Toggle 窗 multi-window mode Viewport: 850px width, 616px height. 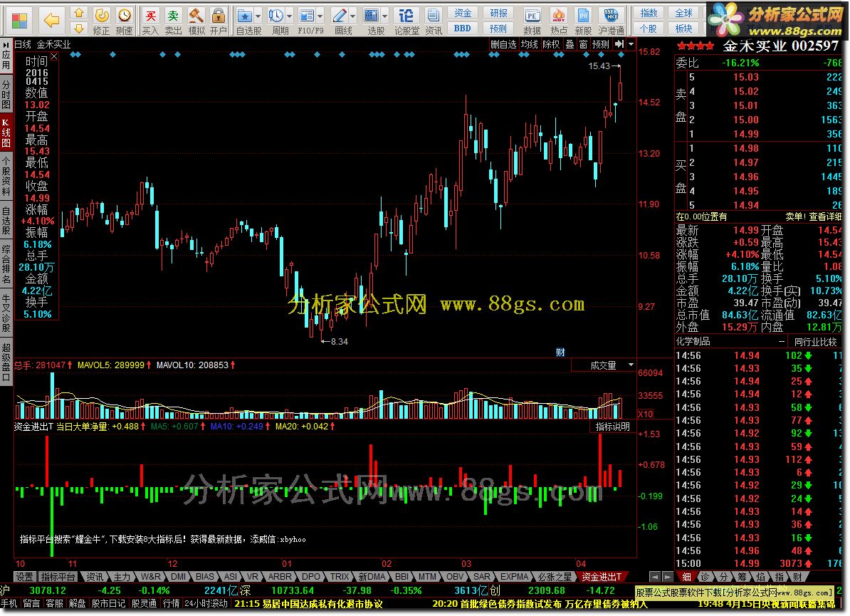[x=583, y=44]
